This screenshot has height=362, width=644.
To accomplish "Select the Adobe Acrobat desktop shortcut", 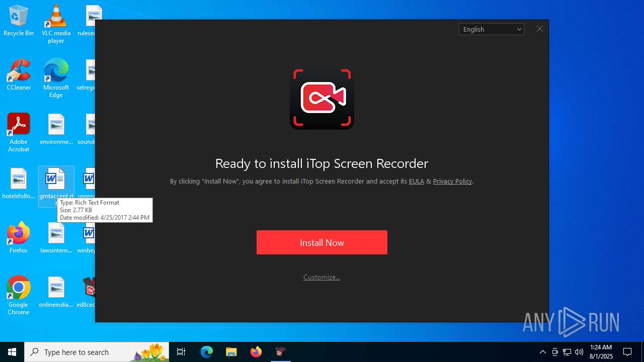I will point(19,133).
